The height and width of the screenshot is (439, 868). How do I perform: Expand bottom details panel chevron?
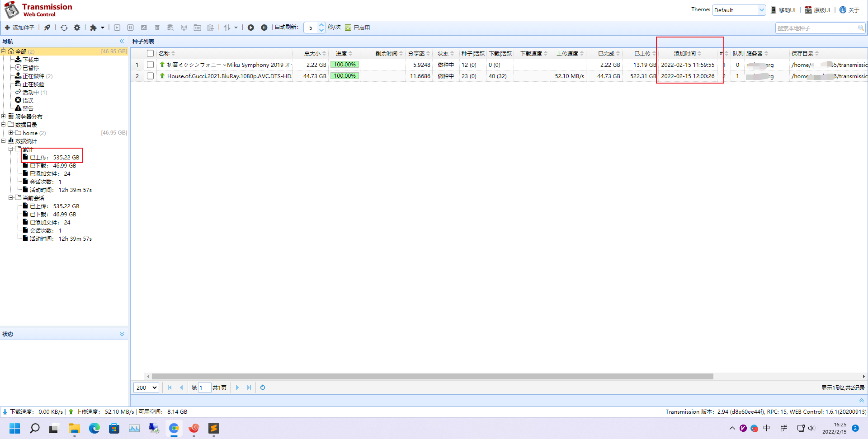[x=861, y=401]
